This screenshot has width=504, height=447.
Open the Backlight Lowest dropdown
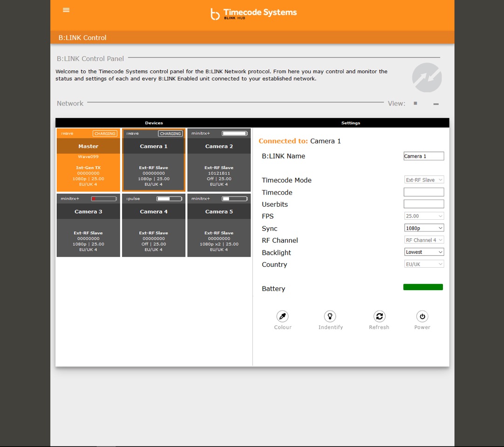click(x=424, y=252)
